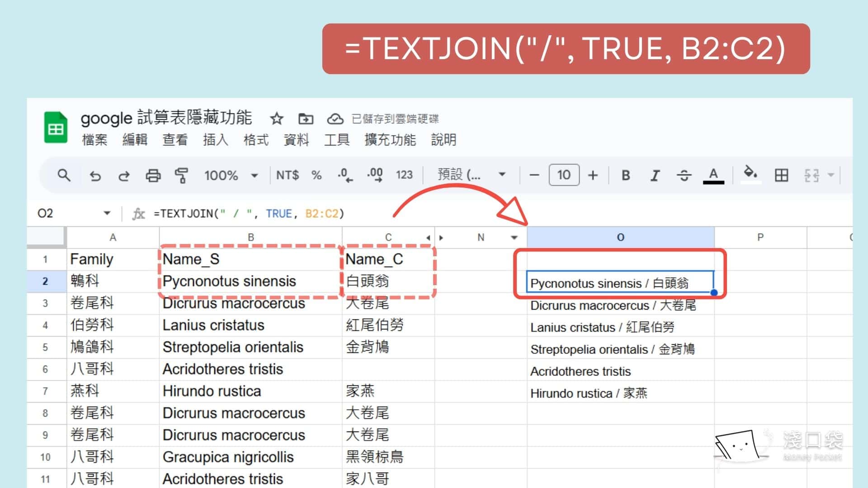Click the font size input field
Image resolution: width=868 pixels, height=488 pixels.
pos(564,175)
